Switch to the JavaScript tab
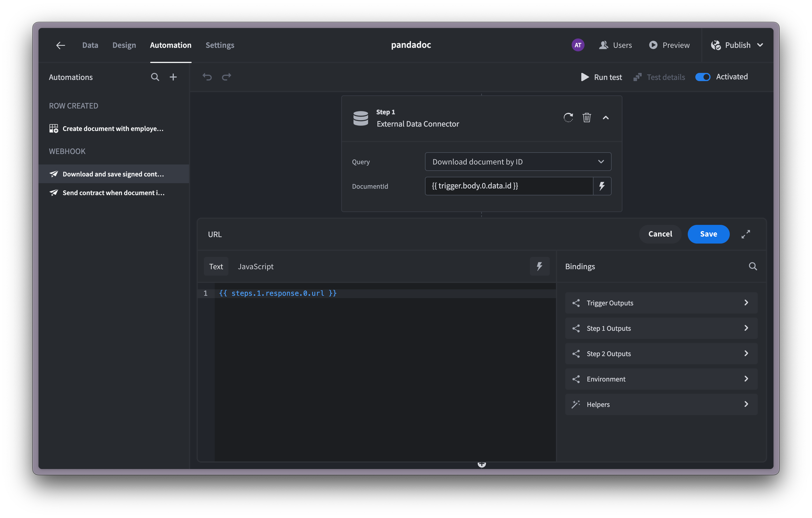812x518 pixels. (255, 266)
